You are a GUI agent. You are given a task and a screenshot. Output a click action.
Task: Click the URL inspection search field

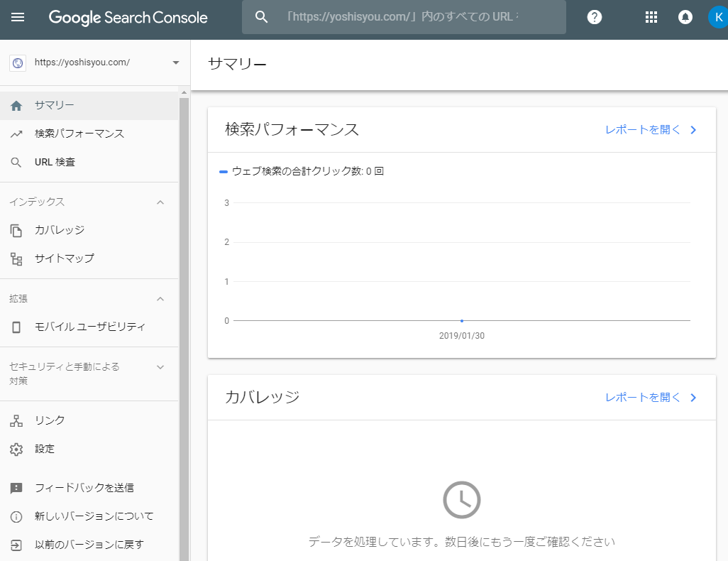403,17
